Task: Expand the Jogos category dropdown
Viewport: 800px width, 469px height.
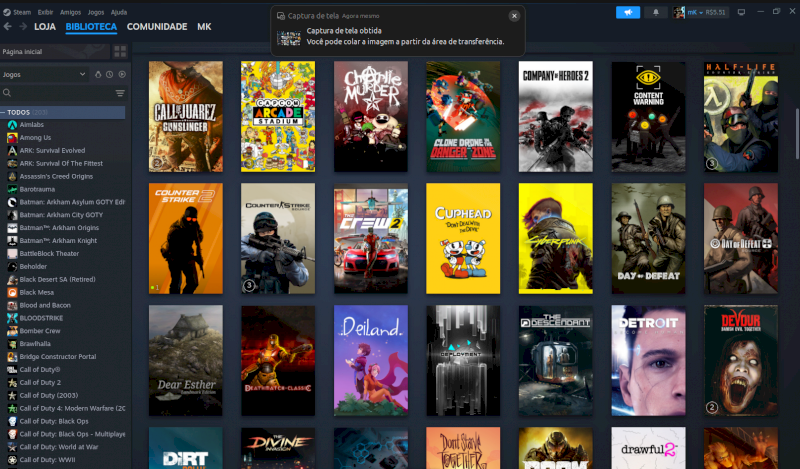Action: click(x=82, y=74)
